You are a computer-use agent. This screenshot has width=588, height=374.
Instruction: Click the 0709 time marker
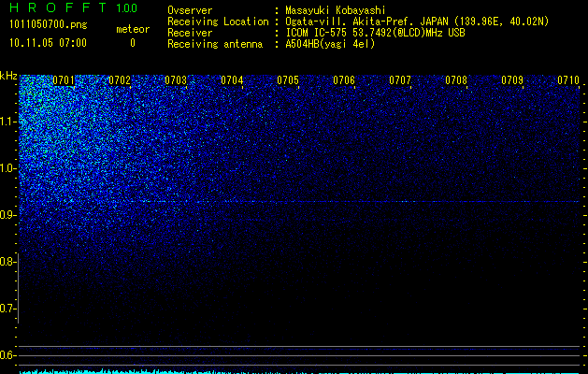point(512,80)
